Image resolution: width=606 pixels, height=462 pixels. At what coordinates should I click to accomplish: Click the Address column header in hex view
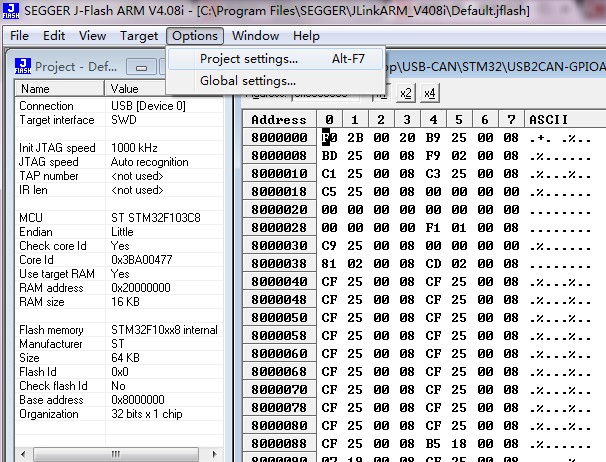tap(279, 119)
